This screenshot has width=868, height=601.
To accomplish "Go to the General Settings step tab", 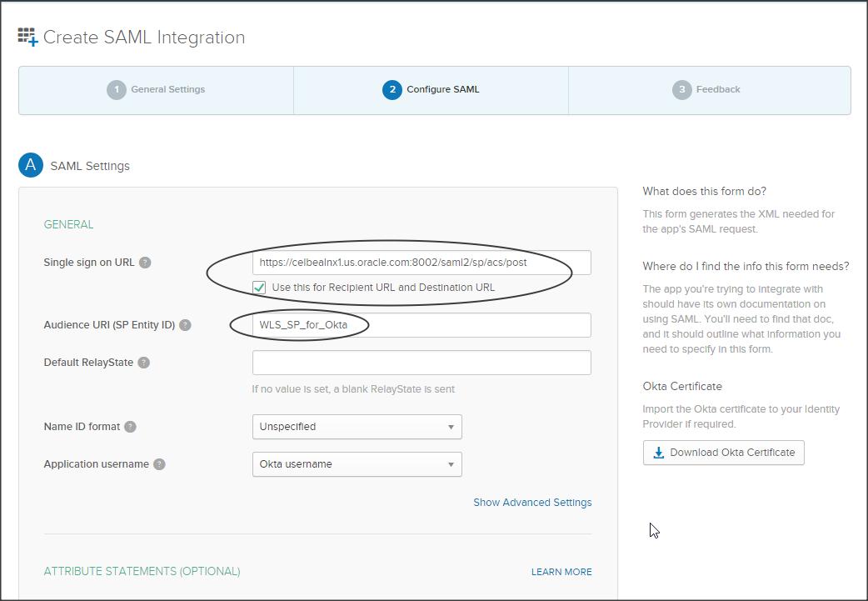I will (x=156, y=90).
